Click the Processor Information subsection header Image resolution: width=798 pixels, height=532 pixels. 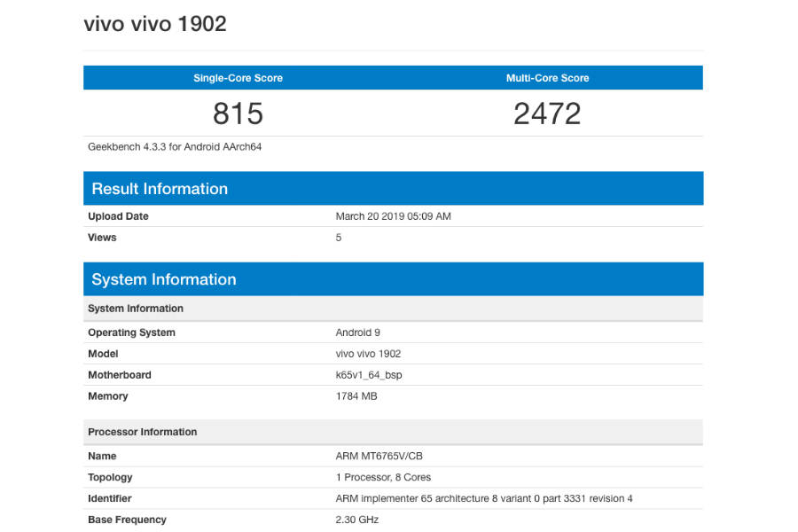142,432
